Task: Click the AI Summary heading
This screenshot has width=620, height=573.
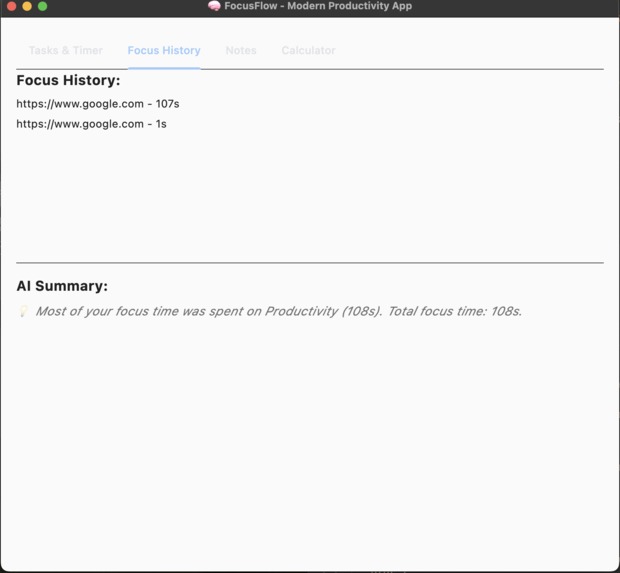Action: (x=62, y=286)
